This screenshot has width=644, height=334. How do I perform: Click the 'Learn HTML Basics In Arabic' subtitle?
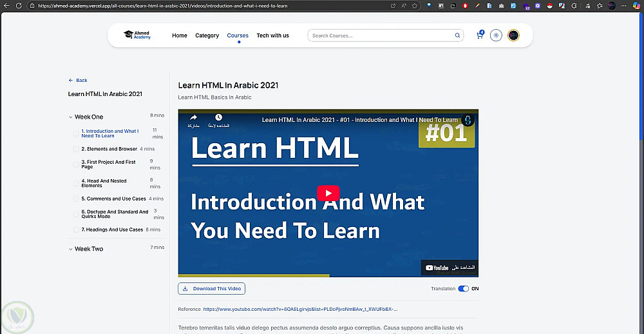pos(214,97)
